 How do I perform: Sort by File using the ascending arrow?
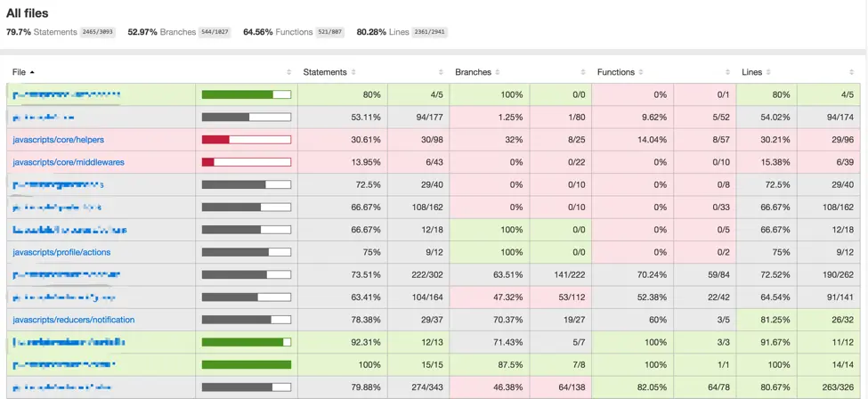pyautogui.click(x=32, y=73)
